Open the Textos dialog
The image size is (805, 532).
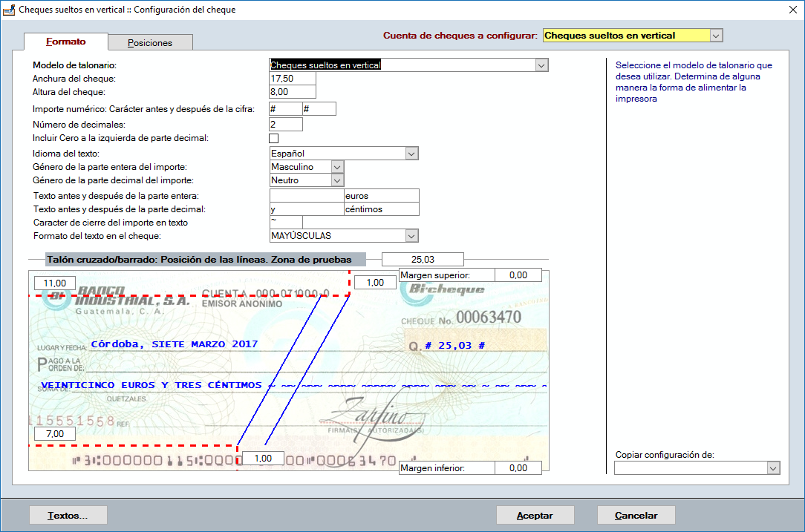68,514
